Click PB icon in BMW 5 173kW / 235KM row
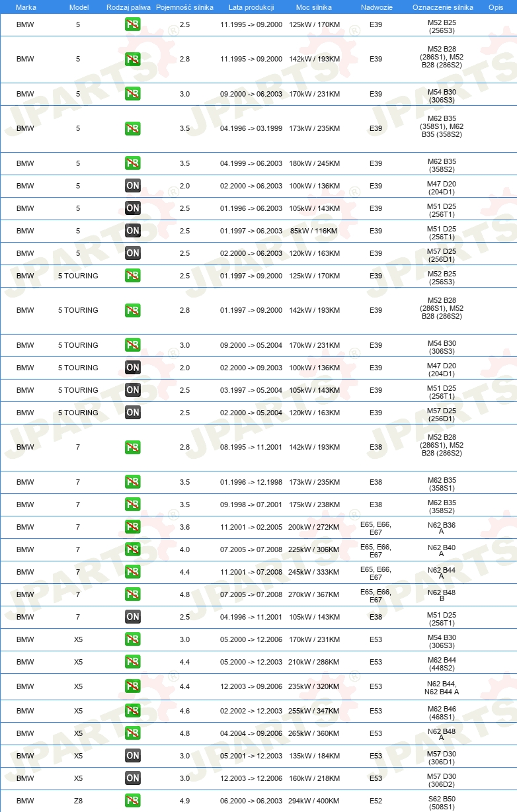Image resolution: width=517 pixels, height=812 pixels. point(133,128)
